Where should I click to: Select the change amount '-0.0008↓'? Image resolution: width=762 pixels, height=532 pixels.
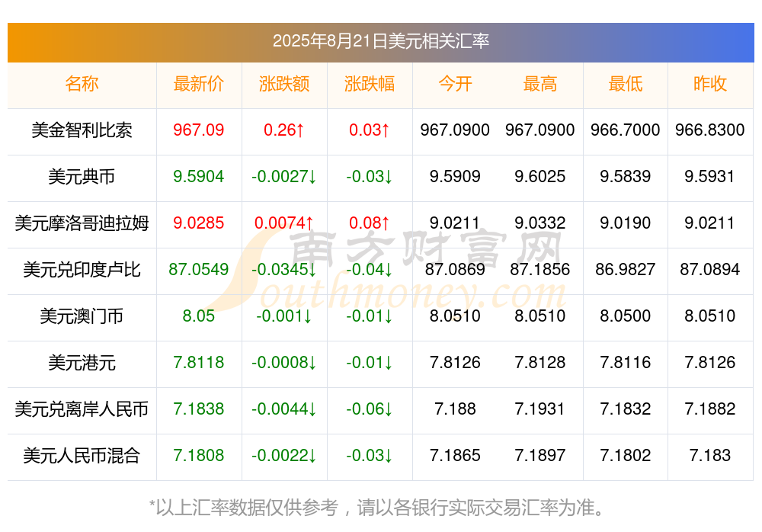283,363
